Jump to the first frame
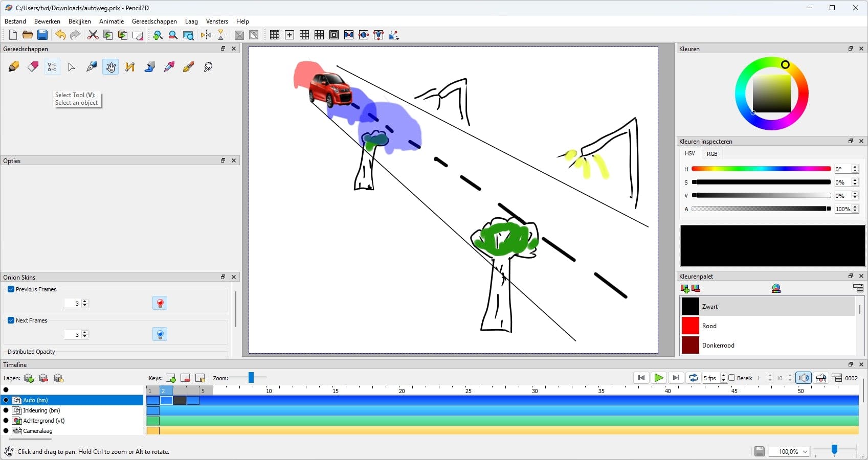Image resolution: width=868 pixels, height=460 pixels. [x=641, y=378]
